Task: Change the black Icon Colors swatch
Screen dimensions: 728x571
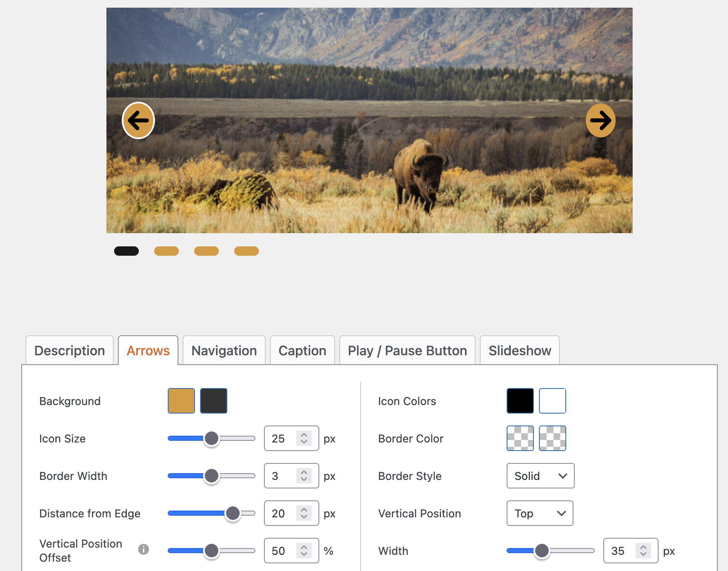Action: coord(520,401)
